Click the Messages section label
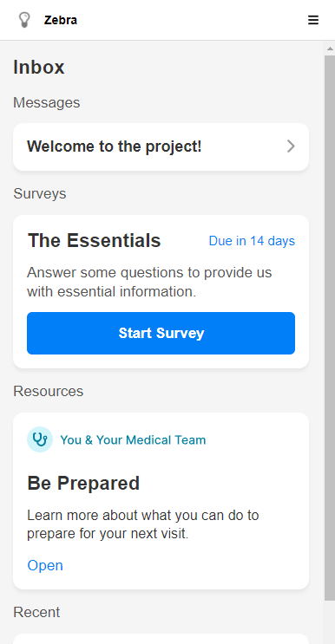The height and width of the screenshot is (644, 335). (47, 102)
